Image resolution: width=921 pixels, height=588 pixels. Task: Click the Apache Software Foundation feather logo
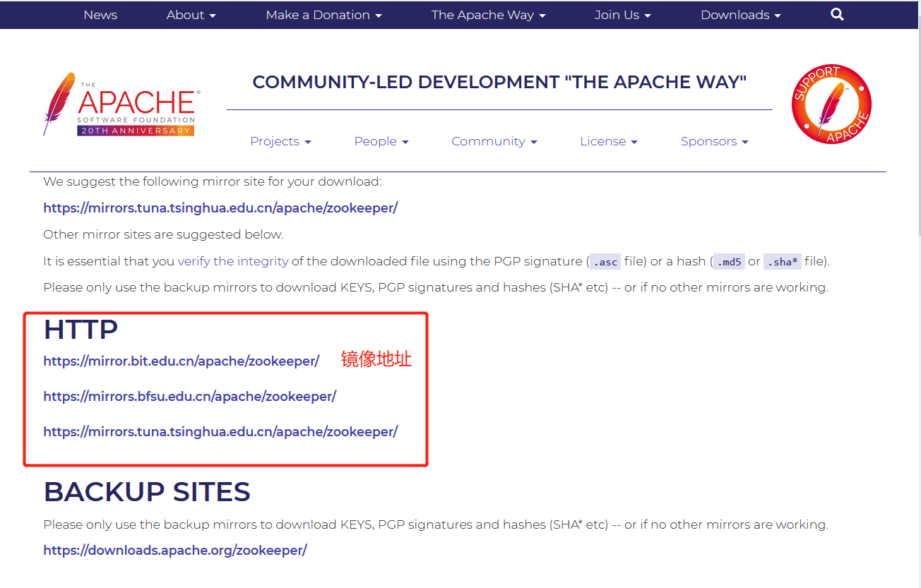(121, 104)
